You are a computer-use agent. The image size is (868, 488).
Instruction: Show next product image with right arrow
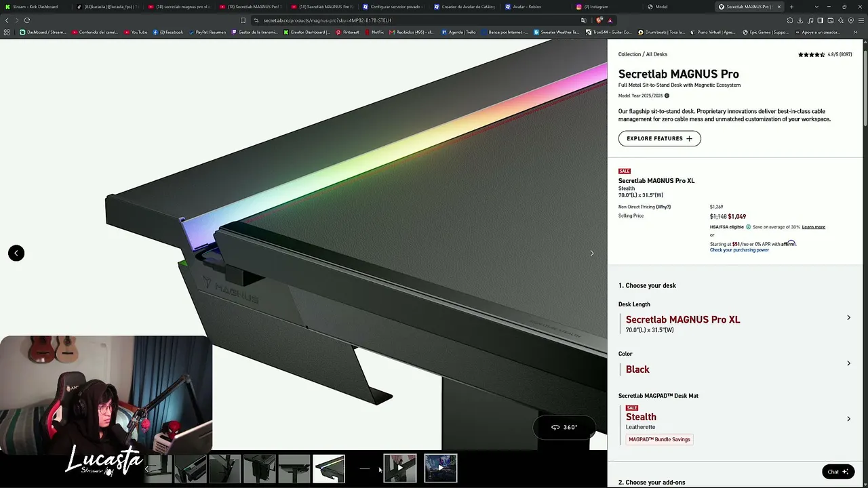coord(592,253)
